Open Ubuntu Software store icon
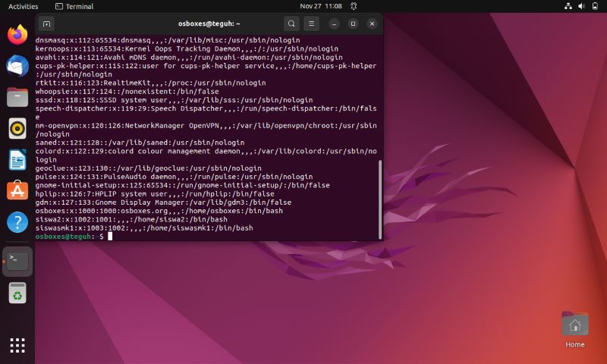This screenshot has width=607, height=364. click(17, 190)
